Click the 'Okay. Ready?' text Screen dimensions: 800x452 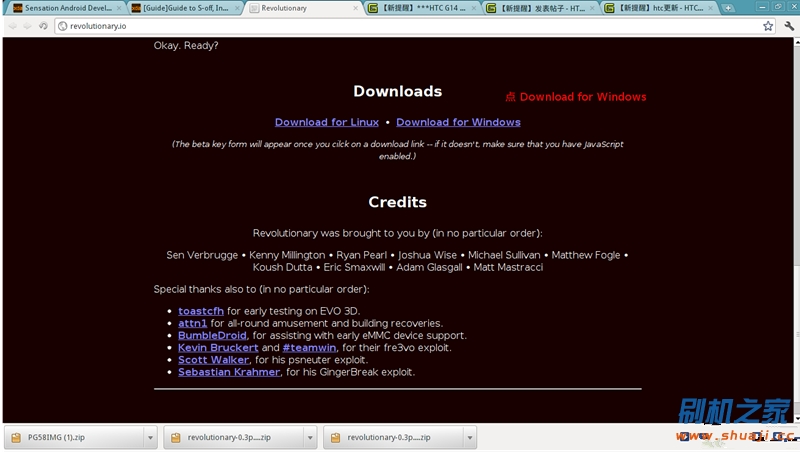click(x=186, y=46)
